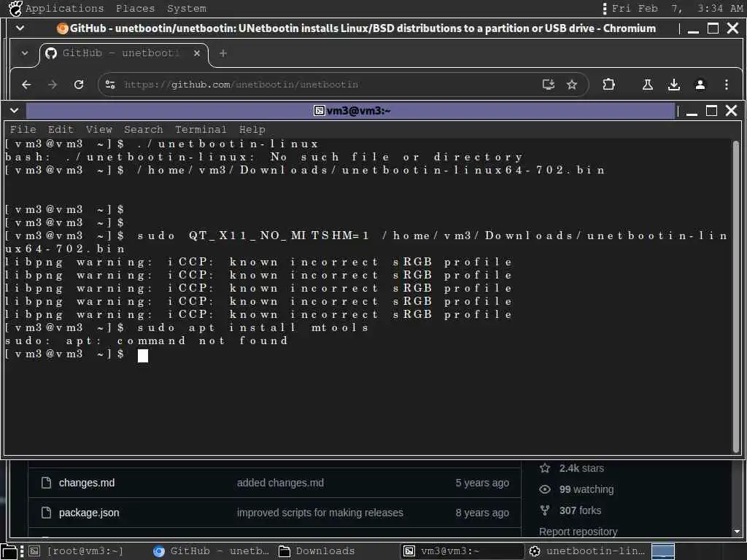Open terminal File menu
The image size is (747, 560).
click(x=23, y=130)
